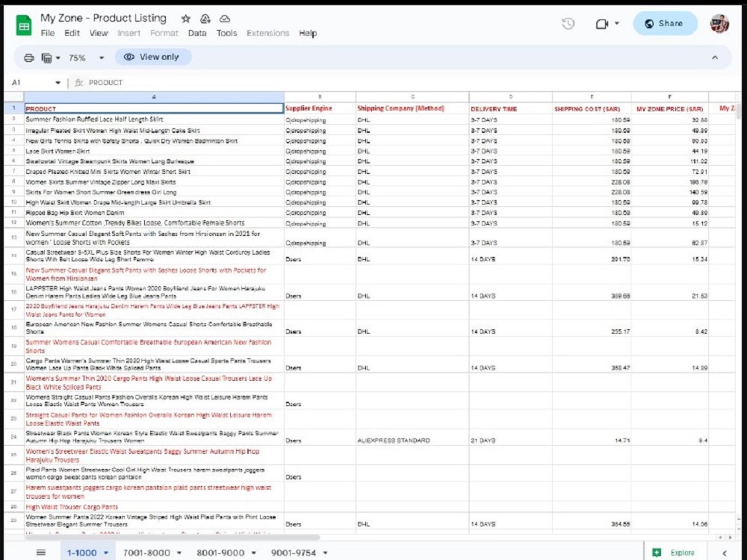
Task: Click the move-to-folder icon beside the title
Action: click(205, 19)
